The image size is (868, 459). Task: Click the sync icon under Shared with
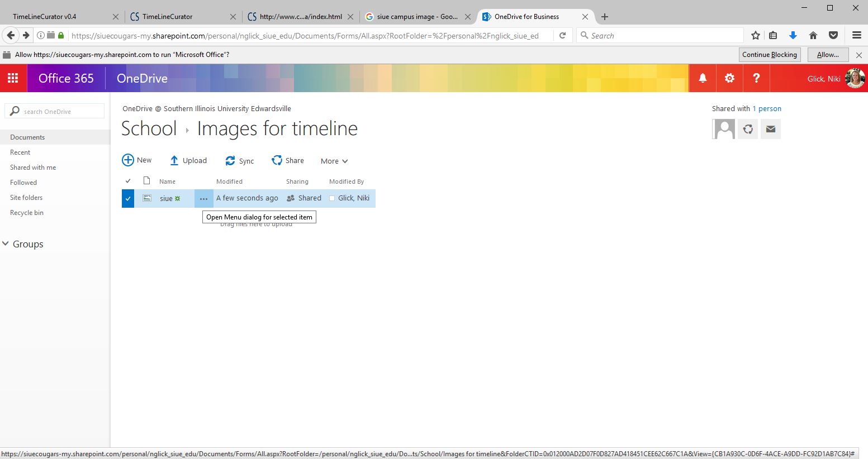point(748,129)
